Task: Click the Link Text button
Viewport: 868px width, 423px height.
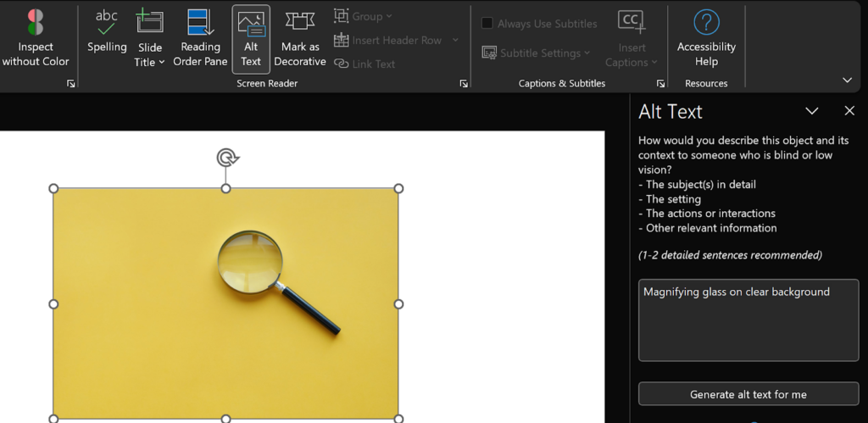Action: [x=365, y=64]
